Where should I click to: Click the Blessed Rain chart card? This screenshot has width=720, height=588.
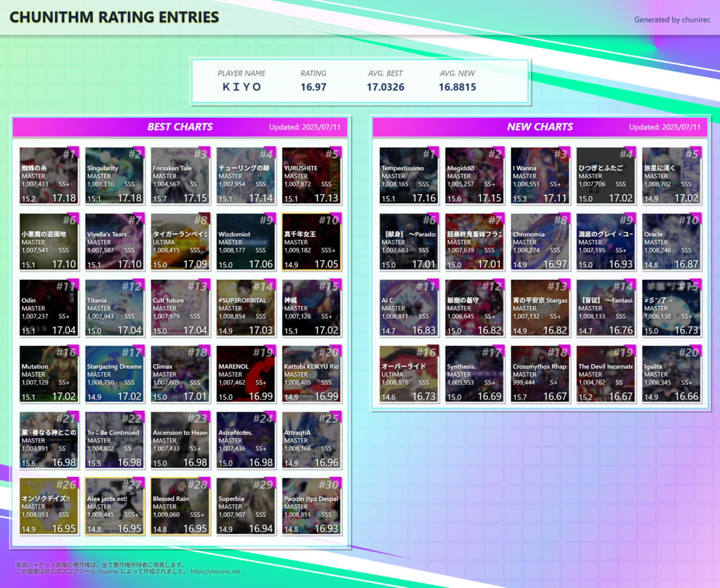179,506
